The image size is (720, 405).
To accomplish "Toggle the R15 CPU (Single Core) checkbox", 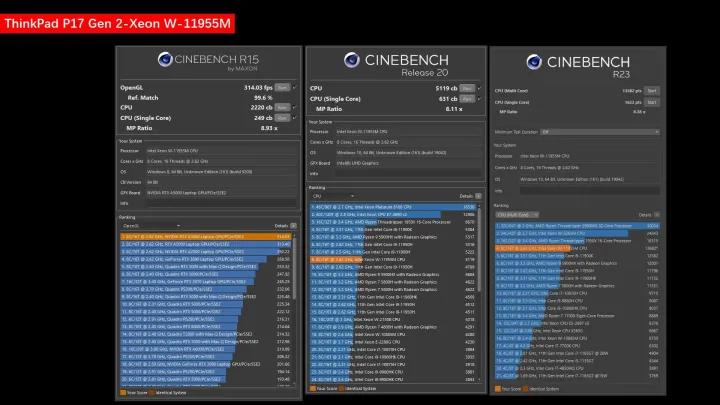I will coord(295,117).
